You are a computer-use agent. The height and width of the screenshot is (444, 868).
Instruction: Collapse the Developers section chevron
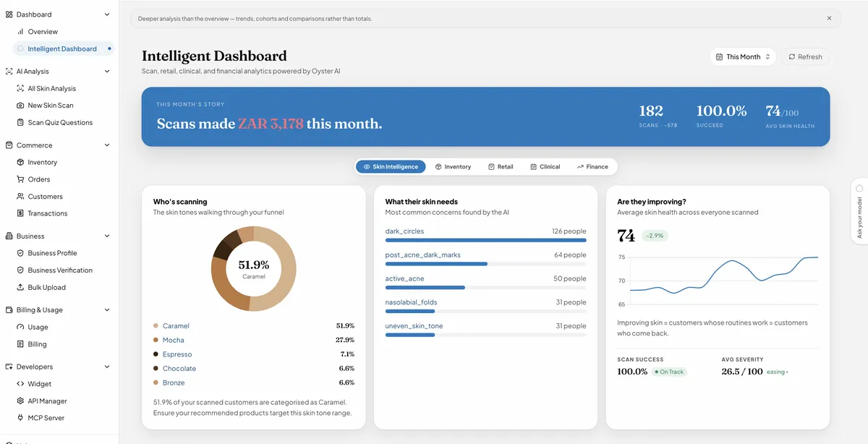pyautogui.click(x=107, y=367)
